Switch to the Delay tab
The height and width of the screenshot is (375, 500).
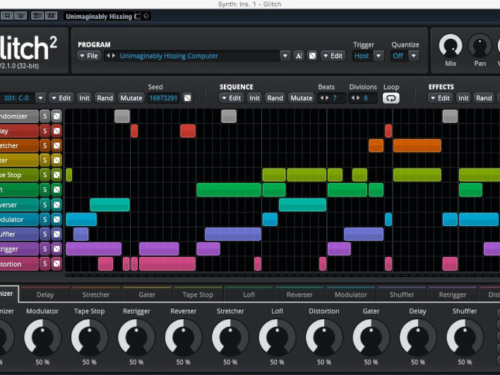point(45,295)
